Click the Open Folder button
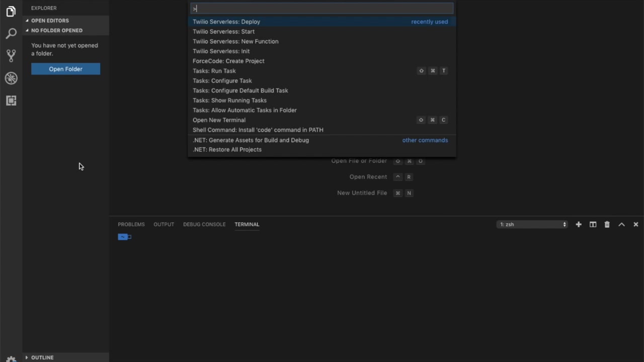 [x=65, y=69]
